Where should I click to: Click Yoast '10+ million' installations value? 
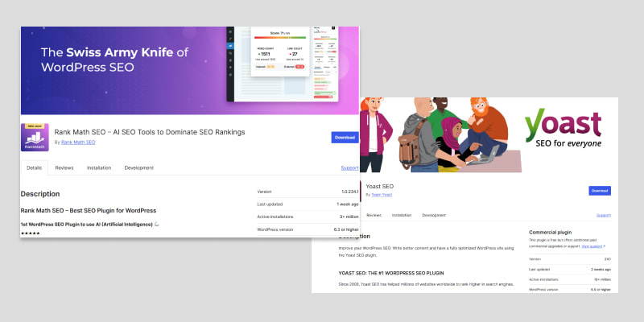(x=602, y=279)
